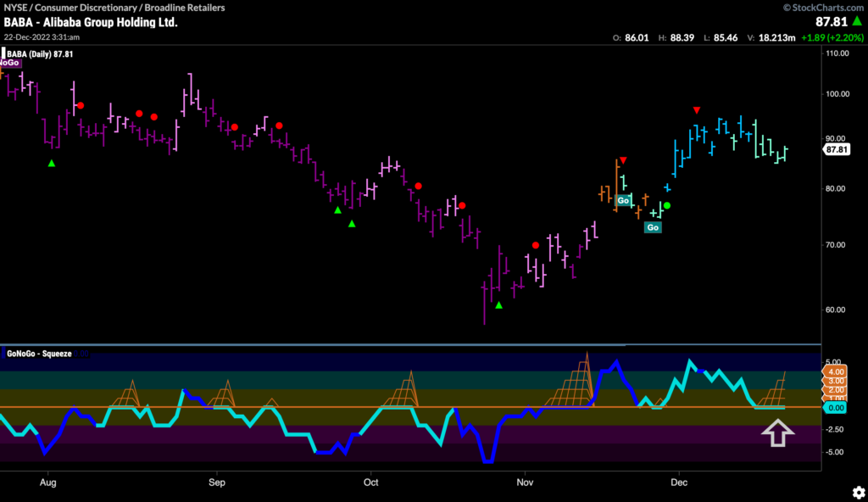Click the "NoGo" trend label at the top left
868x502 pixels.
(x=12, y=61)
